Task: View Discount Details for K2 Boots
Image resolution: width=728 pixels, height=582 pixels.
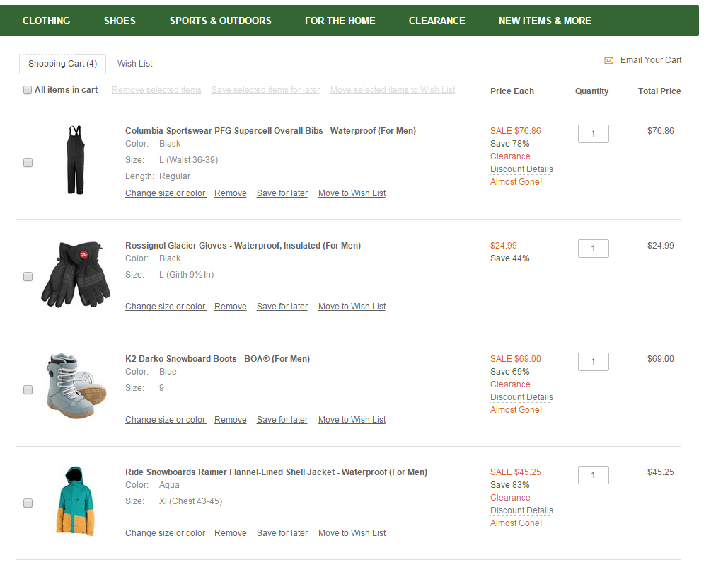Action: click(521, 397)
